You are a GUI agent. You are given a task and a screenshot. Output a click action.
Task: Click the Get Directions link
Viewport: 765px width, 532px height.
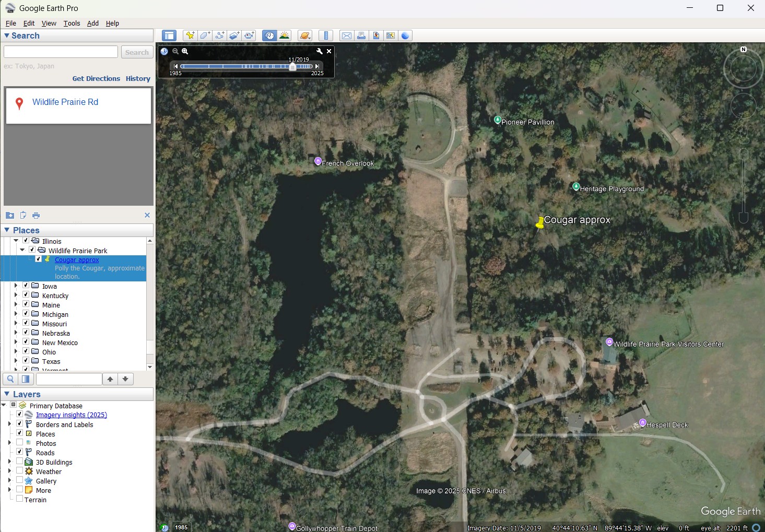(x=96, y=78)
